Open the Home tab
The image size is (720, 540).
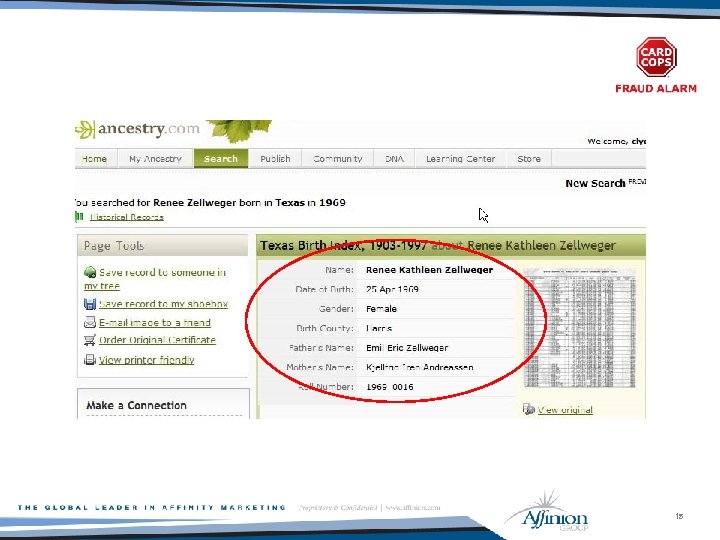click(95, 159)
